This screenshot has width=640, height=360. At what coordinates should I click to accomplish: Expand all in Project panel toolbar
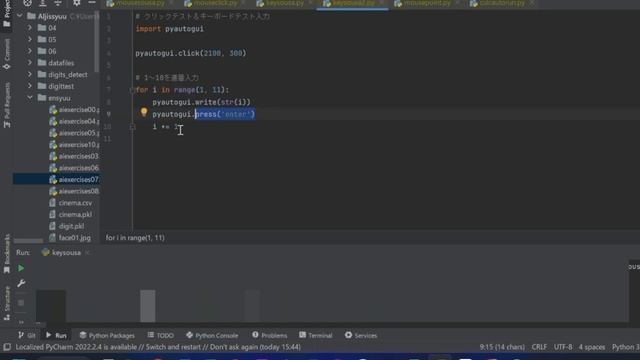tap(42, 3)
